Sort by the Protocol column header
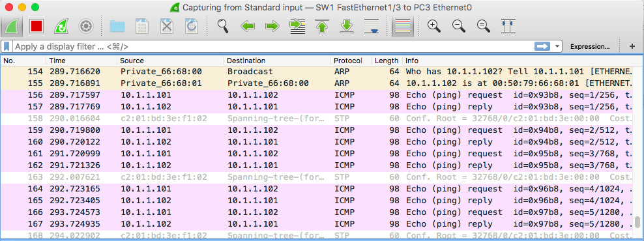This screenshot has height=241, width=644. click(351, 61)
